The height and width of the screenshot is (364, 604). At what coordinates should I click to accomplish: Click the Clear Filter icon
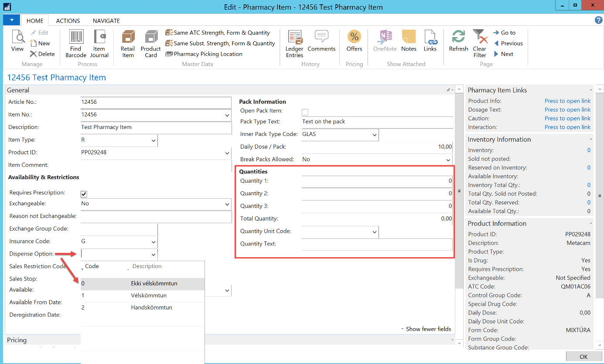pos(480,38)
